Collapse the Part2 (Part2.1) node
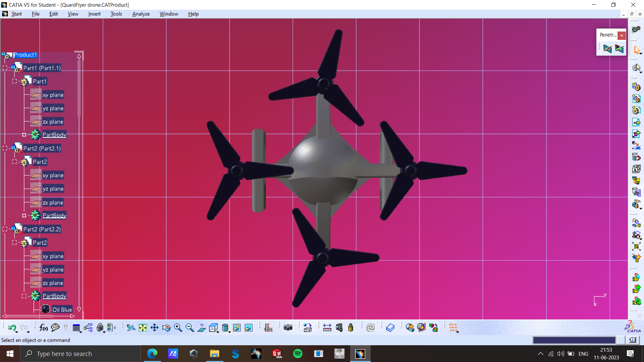The height and width of the screenshot is (362, 644). [5, 148]
